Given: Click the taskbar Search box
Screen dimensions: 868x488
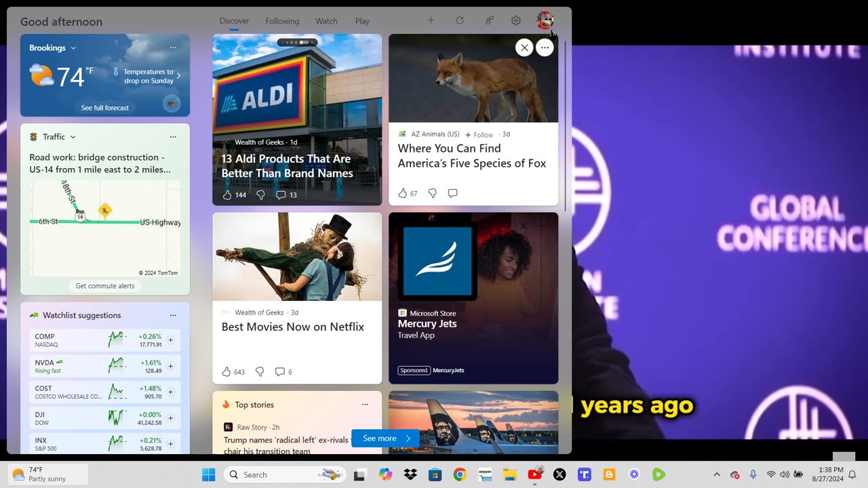Looking at the screenshot, I should (x=285, y=474).
